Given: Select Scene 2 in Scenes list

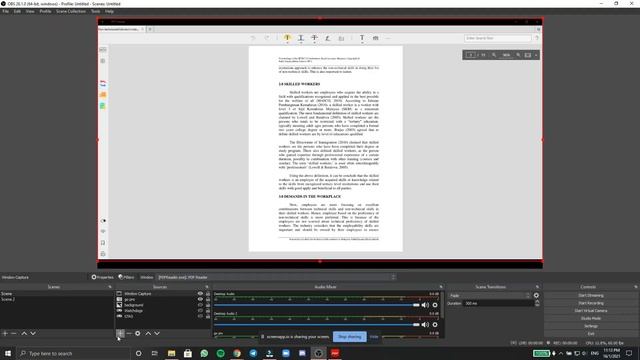Looking at the screenshot, I should (x=56, y=299).
